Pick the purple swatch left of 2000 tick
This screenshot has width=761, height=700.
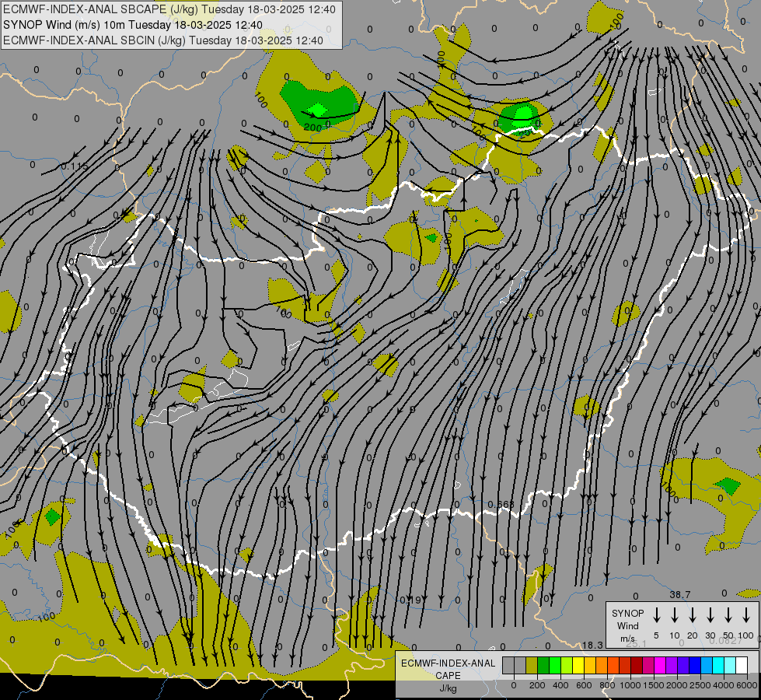[672, 666]
